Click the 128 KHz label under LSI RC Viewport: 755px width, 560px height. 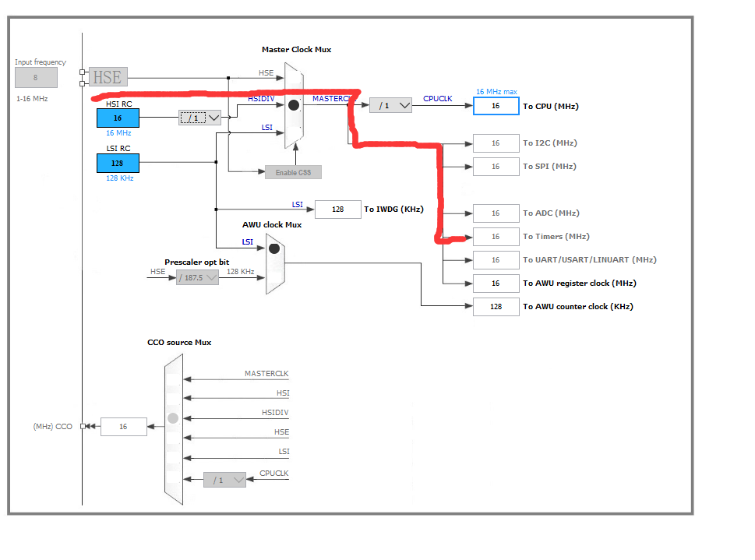tap(120, 178)
